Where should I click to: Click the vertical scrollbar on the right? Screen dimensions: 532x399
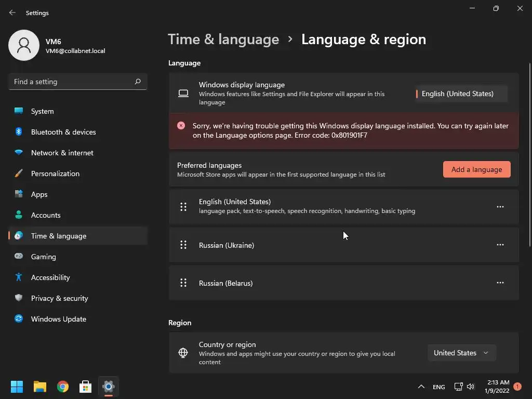(x=529, y=154)
